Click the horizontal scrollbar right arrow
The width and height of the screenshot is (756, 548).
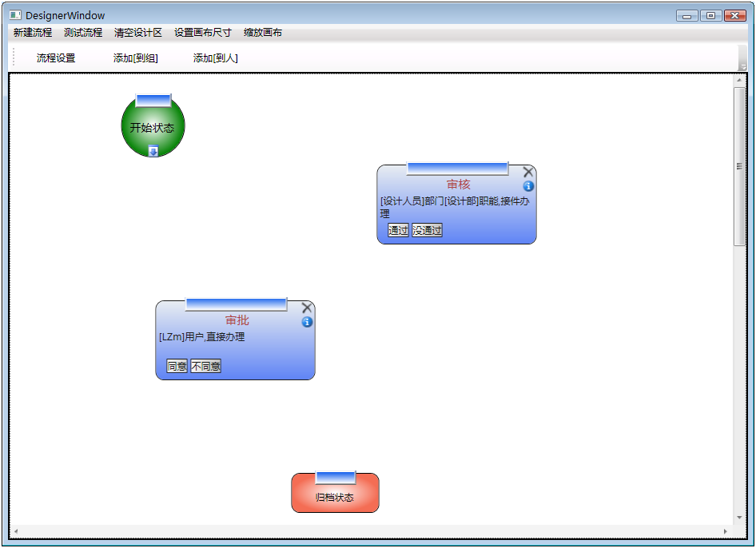click(x=725, y=531)
